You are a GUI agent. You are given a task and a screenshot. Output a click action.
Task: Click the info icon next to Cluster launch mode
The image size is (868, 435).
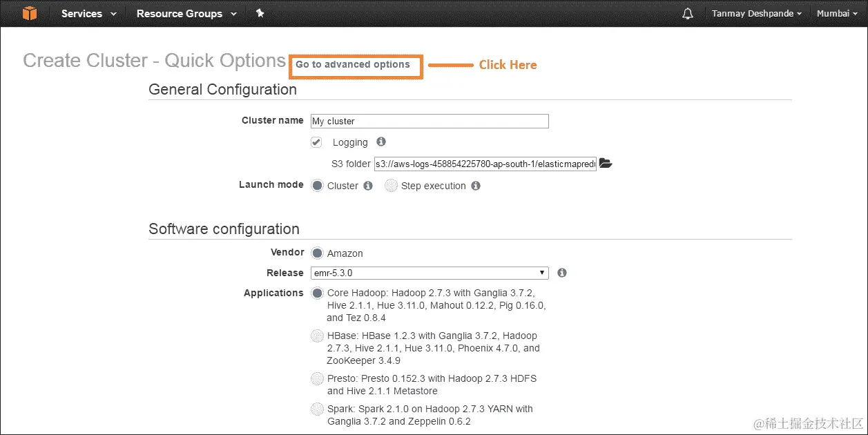coord(367,185)
